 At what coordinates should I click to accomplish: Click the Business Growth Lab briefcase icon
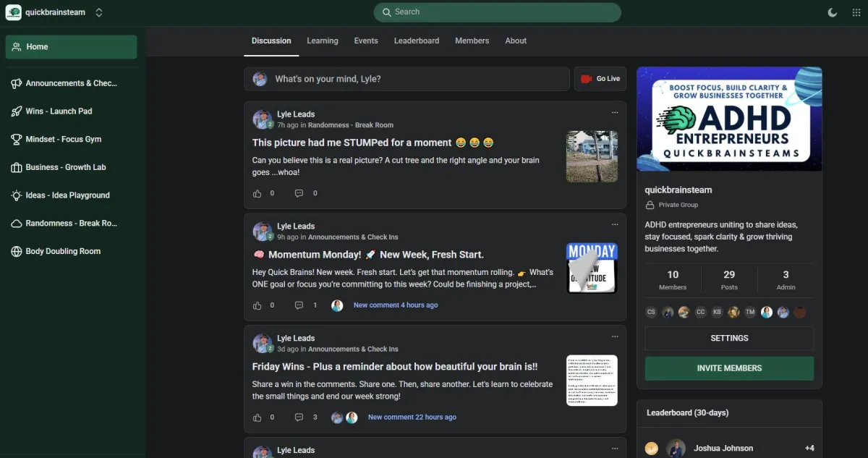click(16, 167)
